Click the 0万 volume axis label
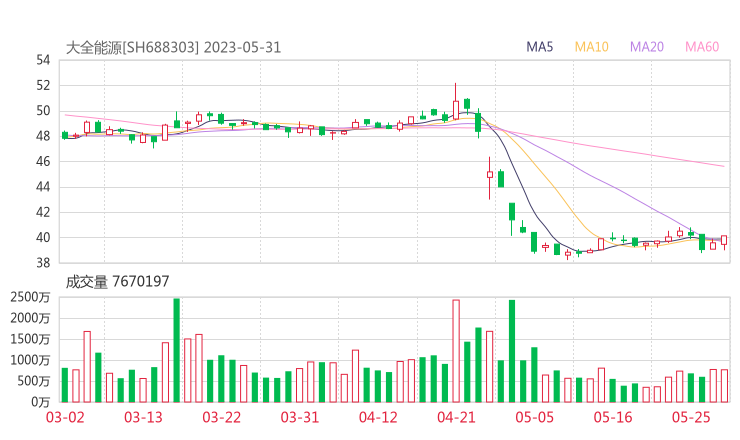 (40, 402)
